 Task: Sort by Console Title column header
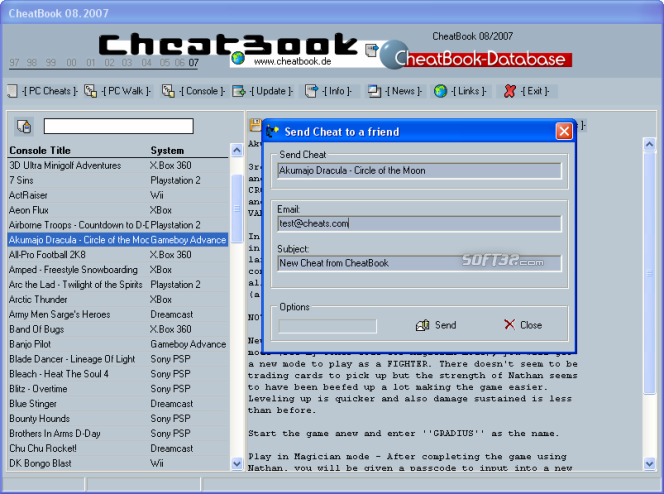click(x=40, y=150)
